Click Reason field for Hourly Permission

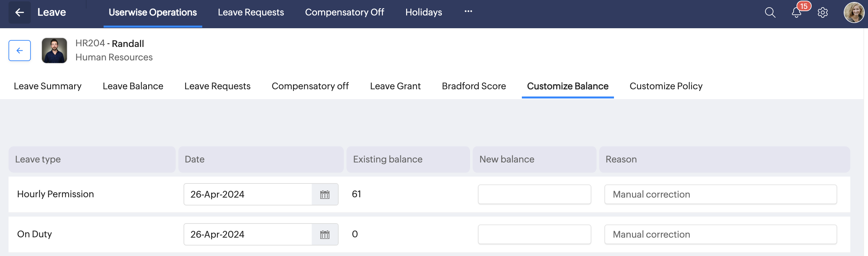point(720,195)
